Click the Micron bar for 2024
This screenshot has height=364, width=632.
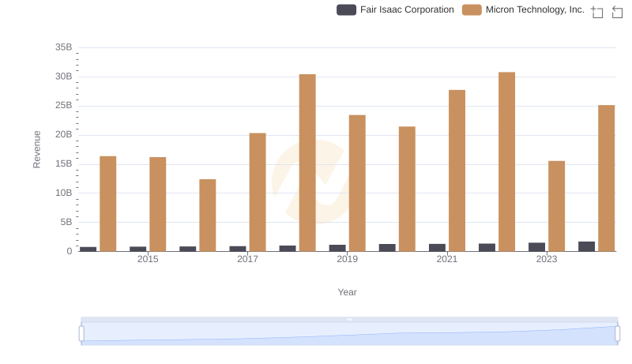point(606,178)
